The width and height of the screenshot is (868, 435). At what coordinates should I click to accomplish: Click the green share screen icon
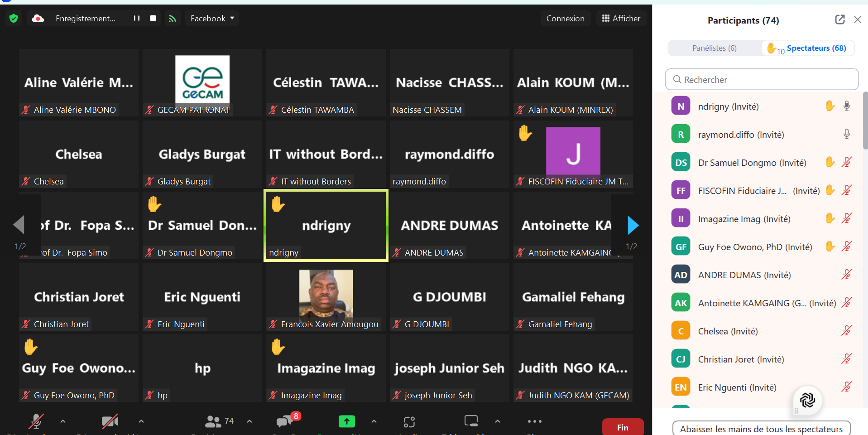(346, 421)
